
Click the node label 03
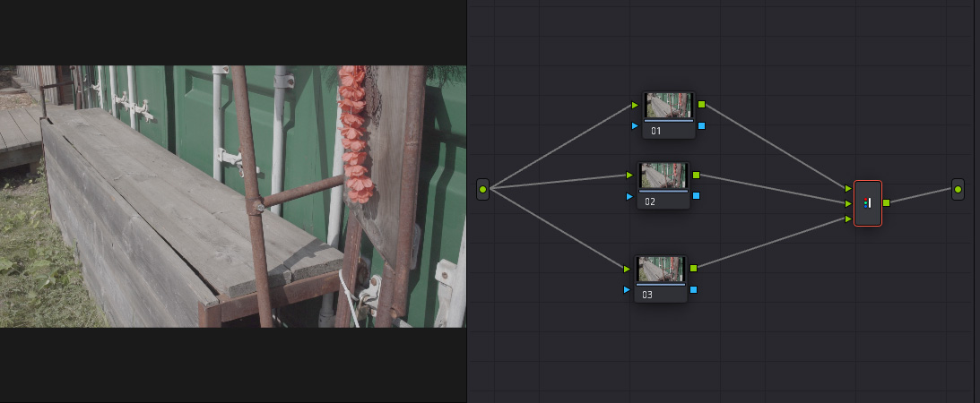(647, 295)
